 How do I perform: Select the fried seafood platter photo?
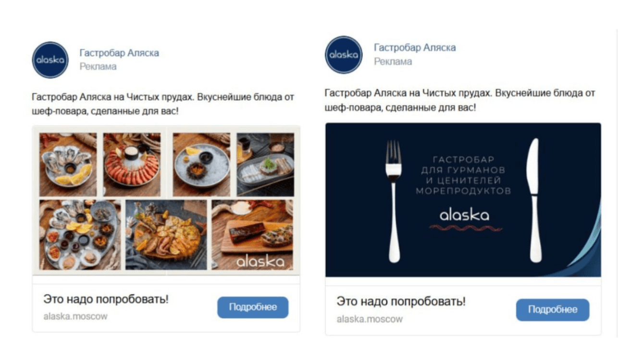click(x=166, y=235)
